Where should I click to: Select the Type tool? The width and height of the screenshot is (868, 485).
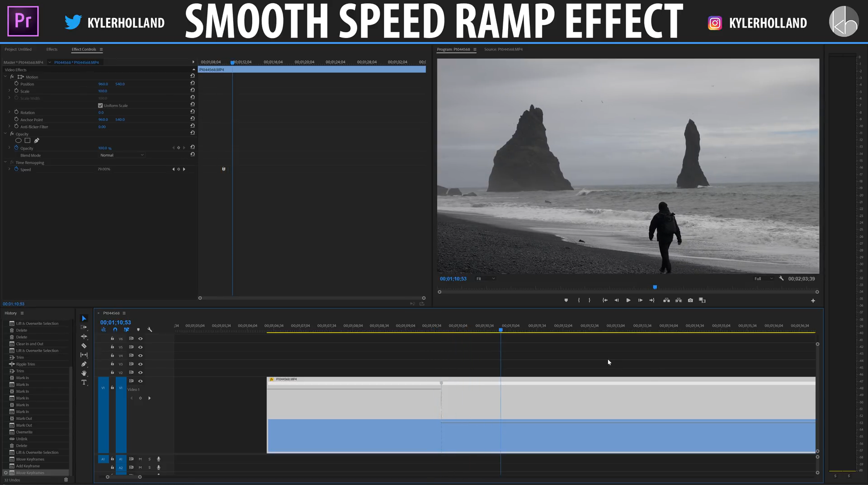coord(84,382)
